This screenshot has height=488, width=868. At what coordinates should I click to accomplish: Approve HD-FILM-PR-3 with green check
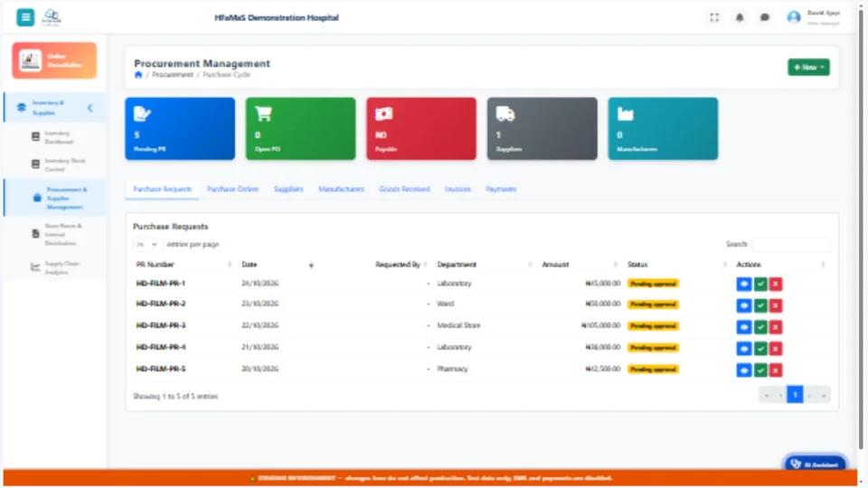tap(760, 327)
